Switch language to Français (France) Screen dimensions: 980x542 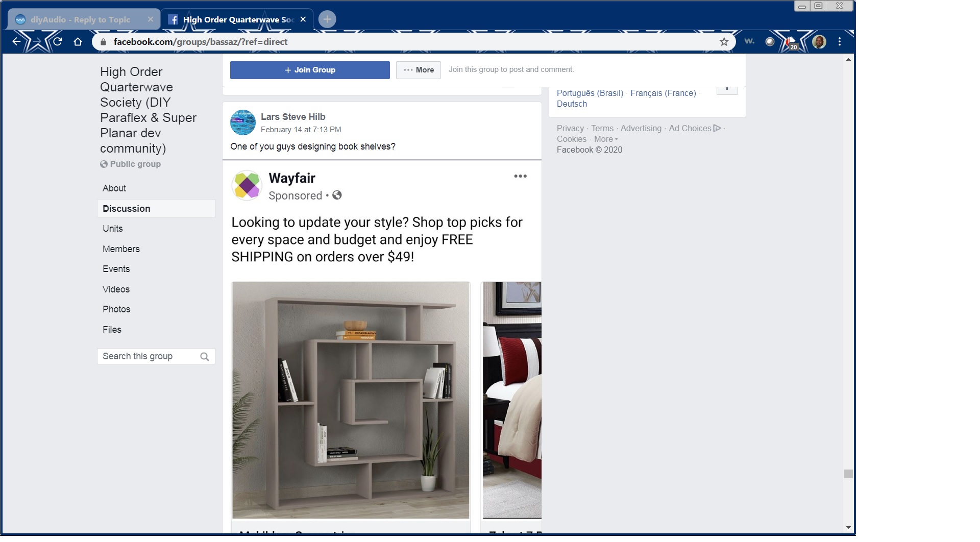click(x=663, y=93)
